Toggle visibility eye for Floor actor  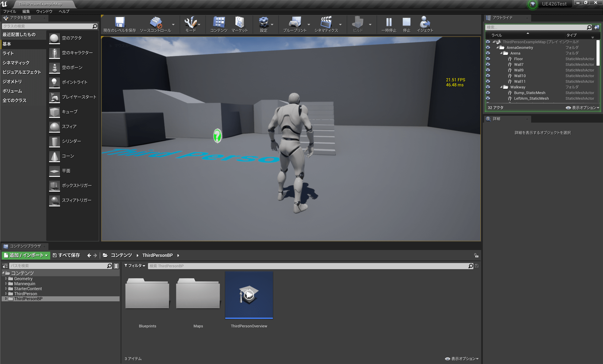(x=488, y=59)
